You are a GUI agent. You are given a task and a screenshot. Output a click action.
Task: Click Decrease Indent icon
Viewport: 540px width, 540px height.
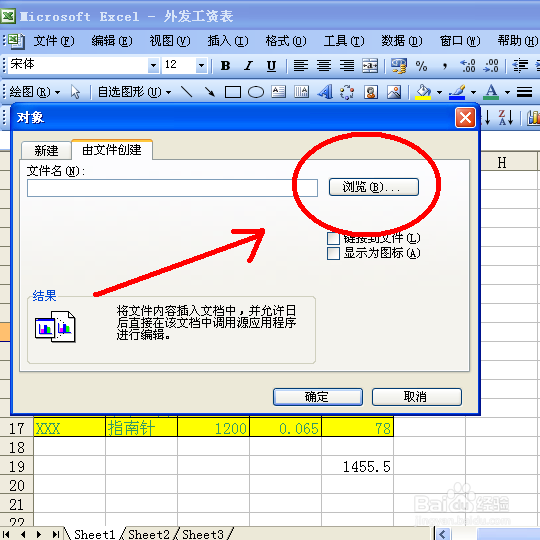coord(520,65)
